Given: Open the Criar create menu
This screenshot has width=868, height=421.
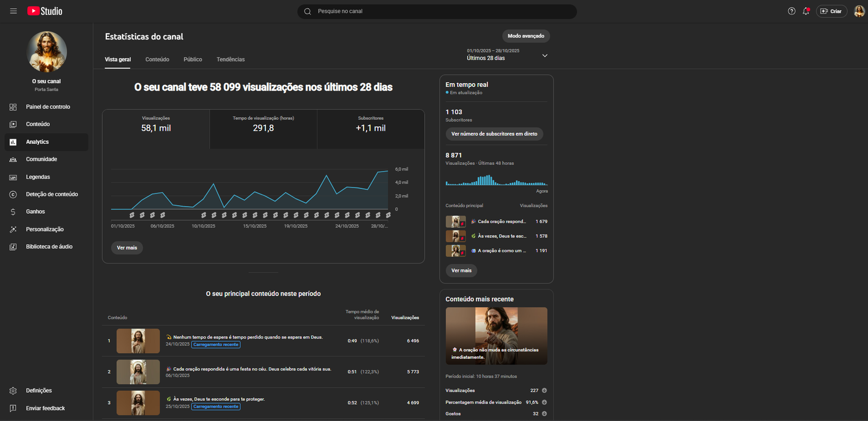Looking at the screenshot, I should click(831, 11).
